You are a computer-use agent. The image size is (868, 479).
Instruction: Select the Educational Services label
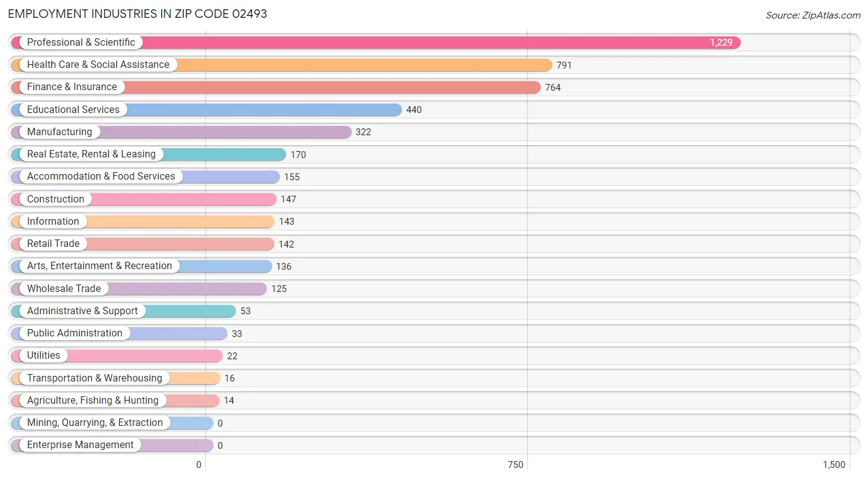pos(73,110)
